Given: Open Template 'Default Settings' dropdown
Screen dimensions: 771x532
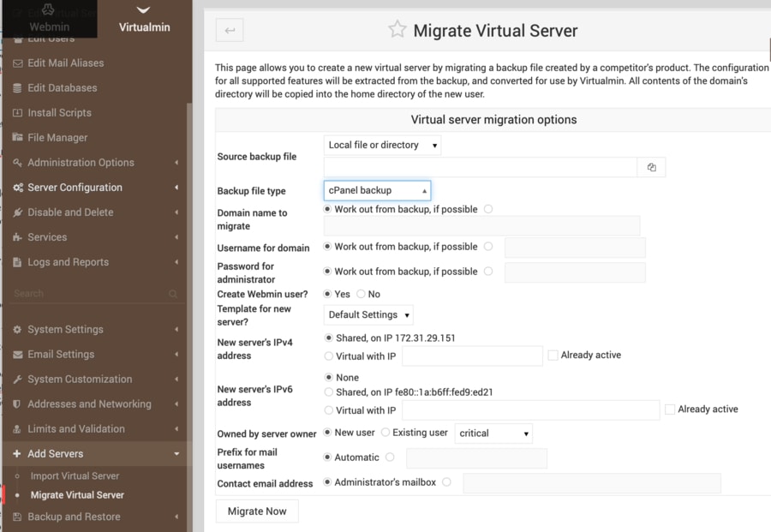Looking at the screenshot, I should pyautogui.click(x=368, y=314).
